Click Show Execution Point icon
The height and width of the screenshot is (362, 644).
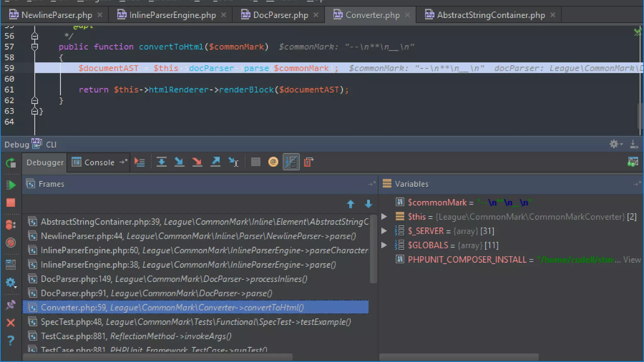click(x=139, y=162)
